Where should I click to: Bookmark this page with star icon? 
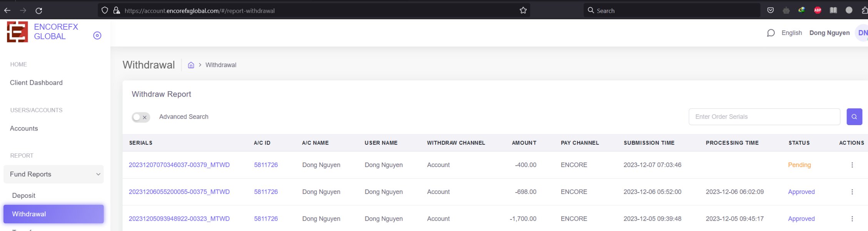(523, 10)
